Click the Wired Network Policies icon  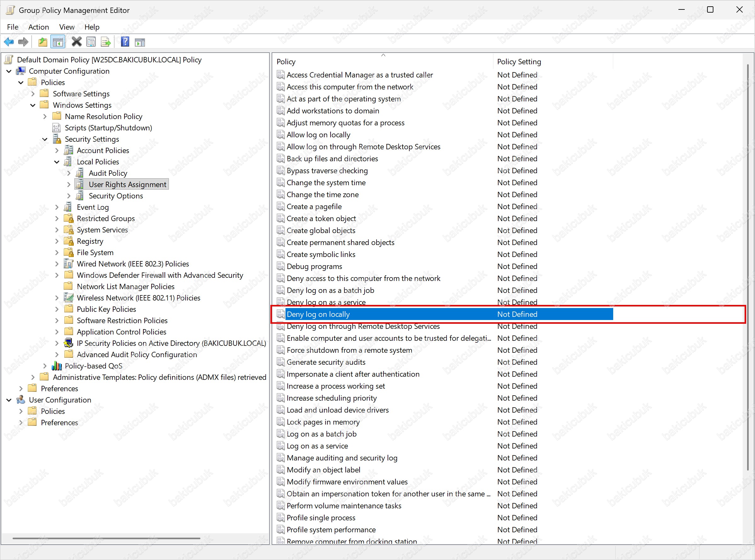(68, 264)
